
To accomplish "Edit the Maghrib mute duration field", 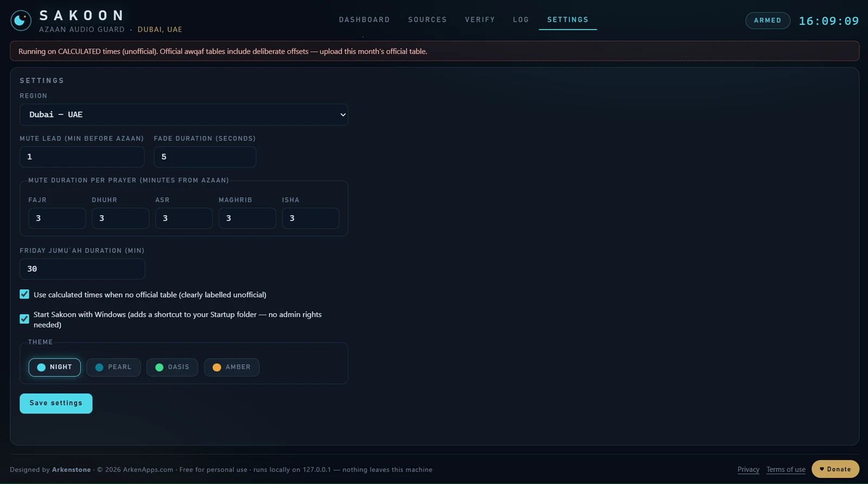I will pyautogui.click(x=247, y=218).
